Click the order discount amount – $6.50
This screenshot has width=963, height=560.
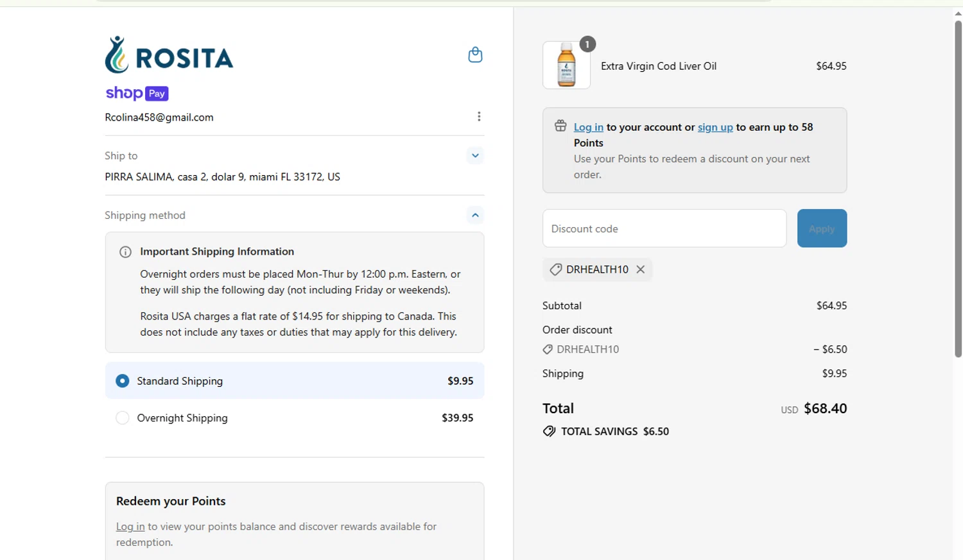(x=830, y=350)
